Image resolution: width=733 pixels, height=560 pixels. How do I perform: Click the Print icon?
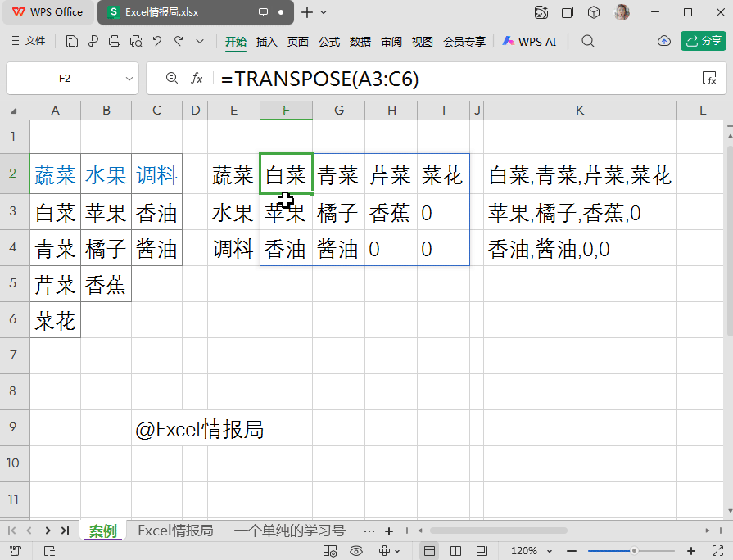point(115,42)
